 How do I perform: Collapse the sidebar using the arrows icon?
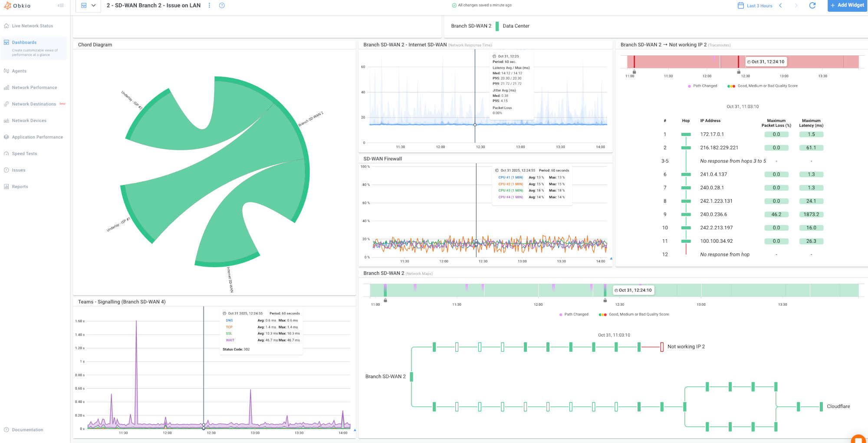click(x=60, y=5)
